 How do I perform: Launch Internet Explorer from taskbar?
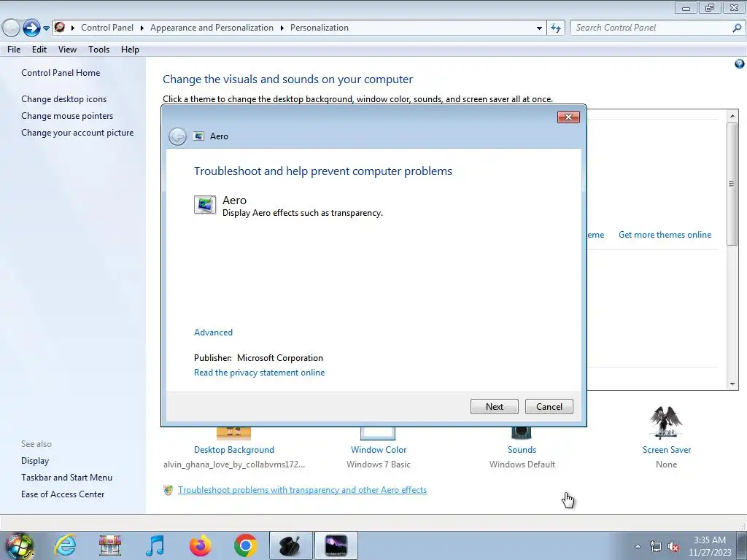tap(65, 545)
